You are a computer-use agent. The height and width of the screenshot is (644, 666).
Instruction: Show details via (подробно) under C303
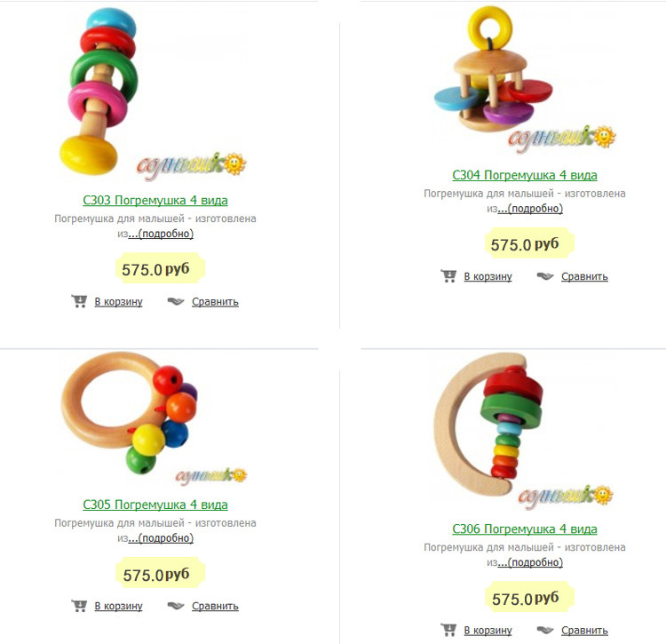point(161,234)
